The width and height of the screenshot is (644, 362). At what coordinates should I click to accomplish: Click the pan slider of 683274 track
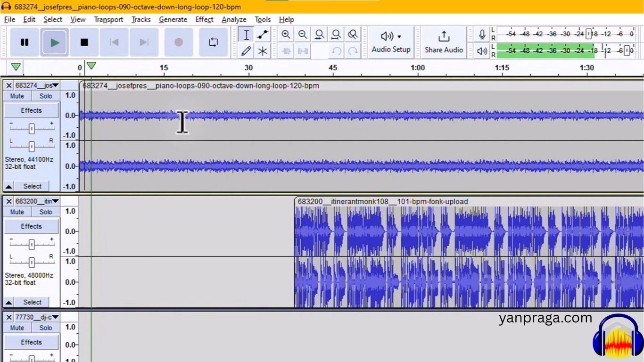click(x=32, y=146)
